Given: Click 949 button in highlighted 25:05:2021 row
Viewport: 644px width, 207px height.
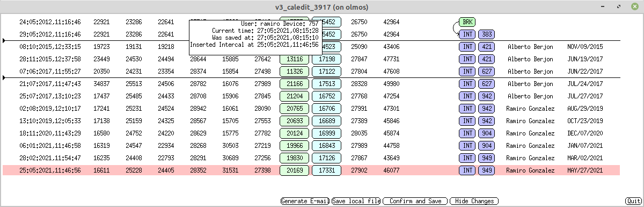Looking at the screenshot, I should (486, 170).
